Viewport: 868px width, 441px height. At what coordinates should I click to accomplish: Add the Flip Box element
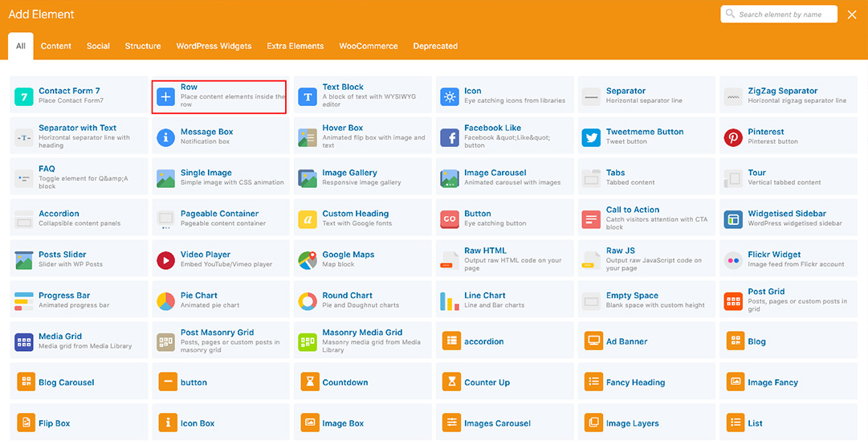79,423
